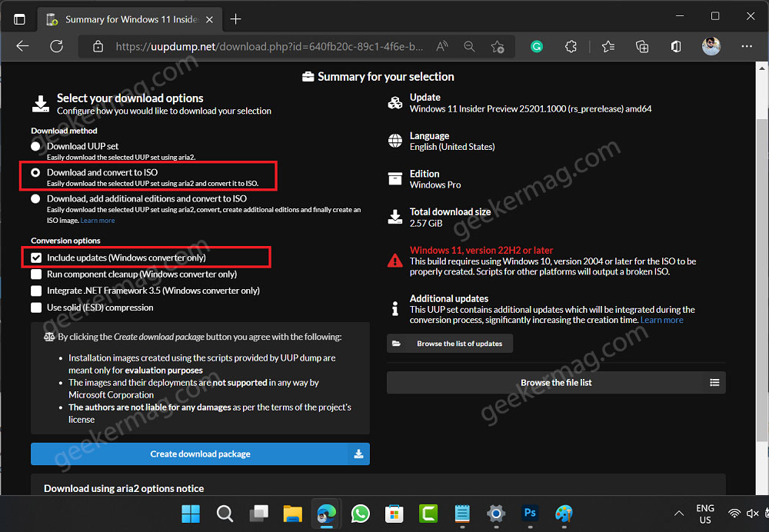Image resolution: width=769 pixels, height=532 pixels.
Task: Click the Summary for your selection heading
Action: [385, 76]
